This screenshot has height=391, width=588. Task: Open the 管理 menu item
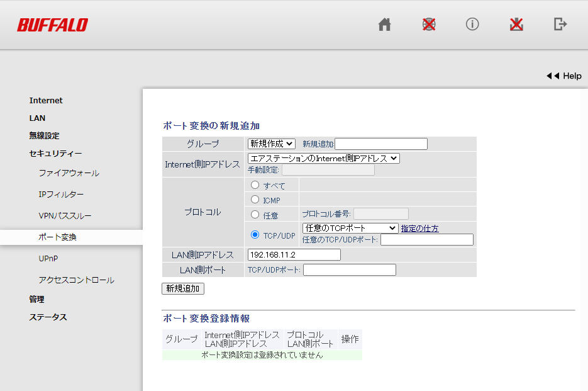36,299
